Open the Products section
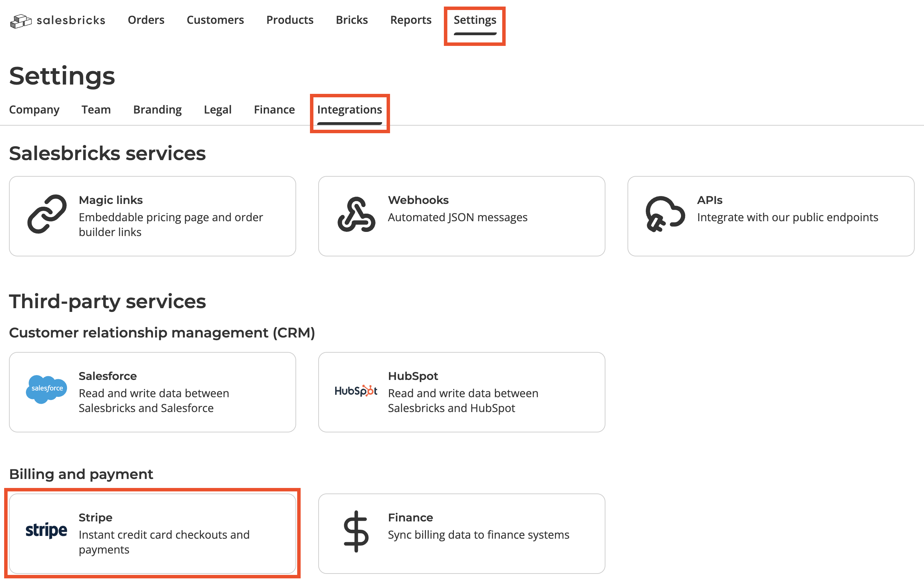Image resolution: width=924 pixels, height=587 pixels. [x=290, y=20]
